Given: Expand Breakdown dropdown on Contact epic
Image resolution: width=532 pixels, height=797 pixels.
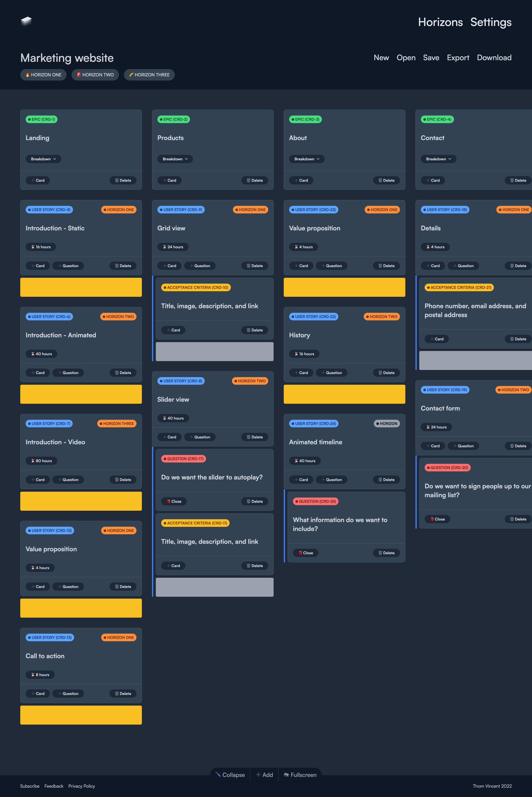Looking at the screenshot, I should click(438, 159).
